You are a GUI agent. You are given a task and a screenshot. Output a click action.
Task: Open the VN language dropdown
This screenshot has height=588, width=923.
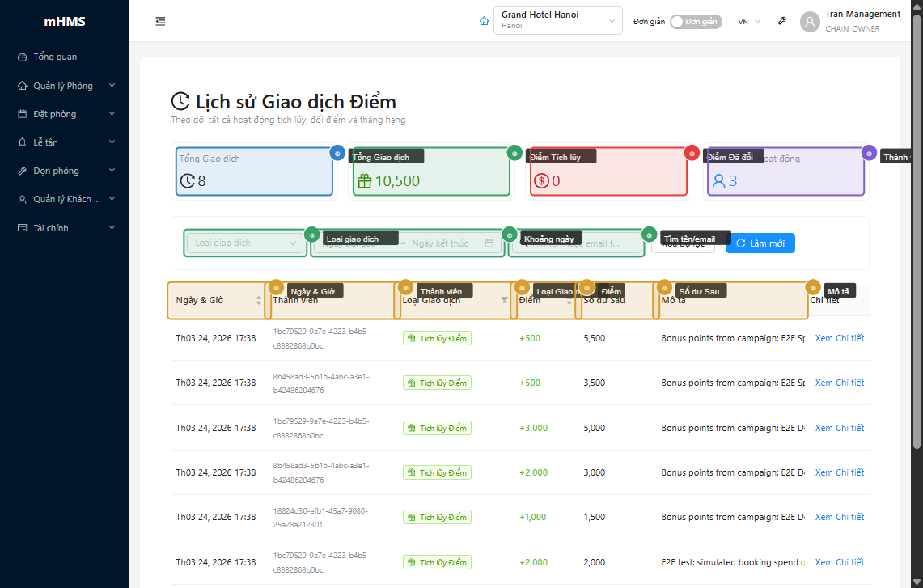pyautogui.click(x=749, y=22)
